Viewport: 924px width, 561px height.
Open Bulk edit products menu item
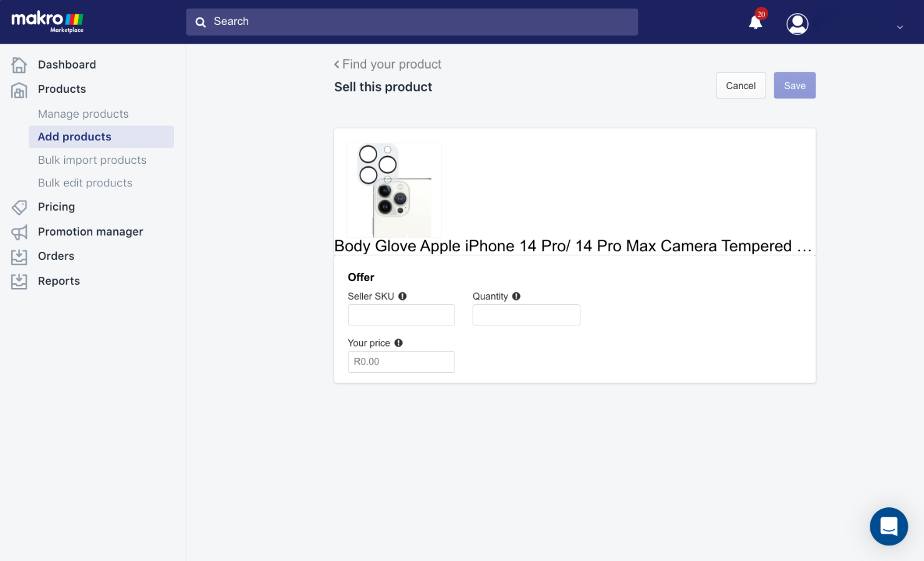85,183
